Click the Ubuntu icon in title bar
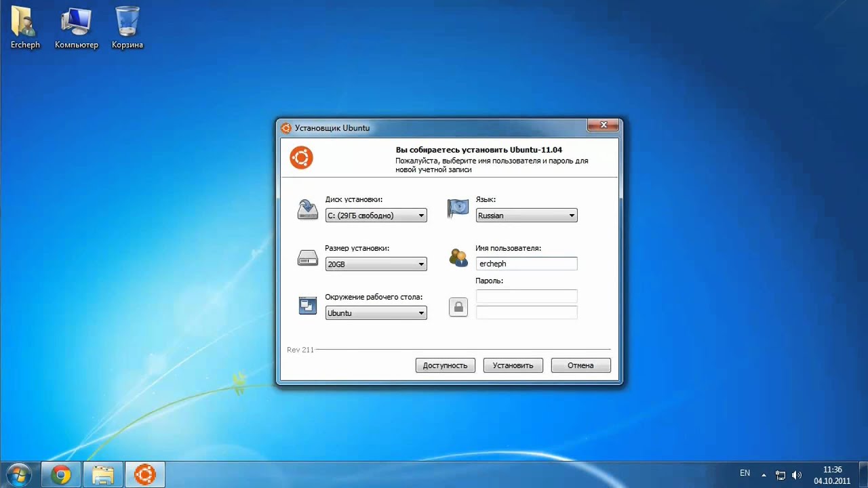Image resolution: width=868 pixels, height=488 pixels. click(x=286, y=128)
